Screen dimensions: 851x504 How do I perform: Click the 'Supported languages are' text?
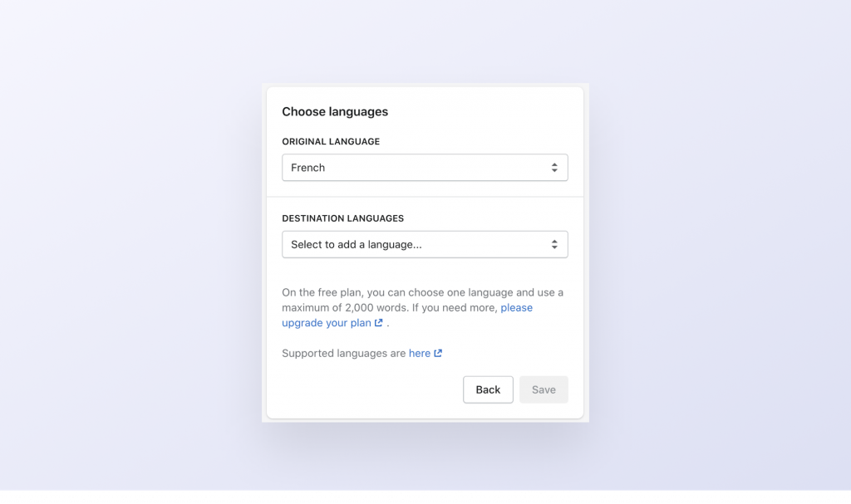click(x=344, y=353)
